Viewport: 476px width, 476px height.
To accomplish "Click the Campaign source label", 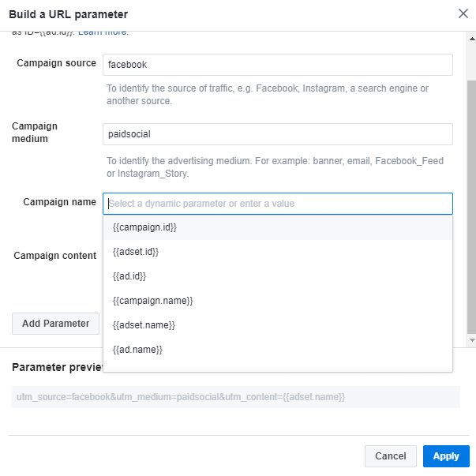I will (x=56, y=63).
